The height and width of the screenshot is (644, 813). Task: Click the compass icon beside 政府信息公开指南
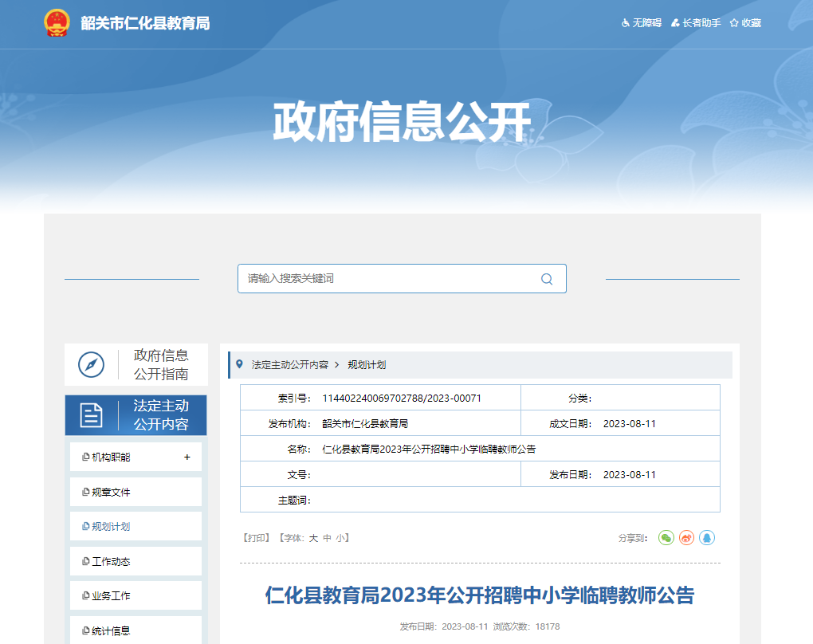pyautogui.click(x=92, y=365)
